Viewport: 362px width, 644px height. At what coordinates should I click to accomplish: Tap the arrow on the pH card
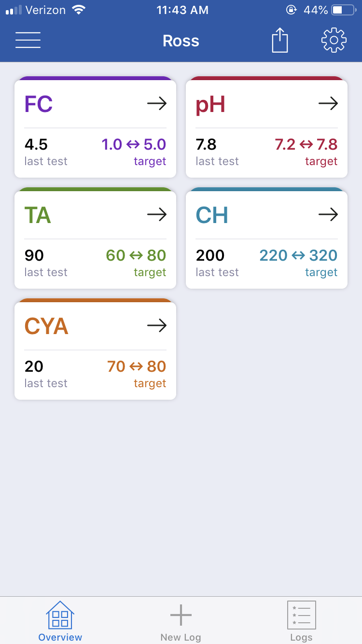(328, 104)
